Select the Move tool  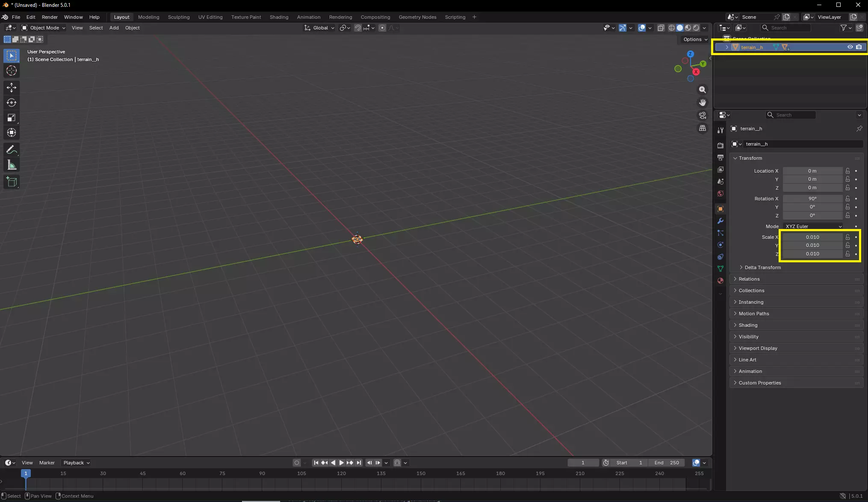pyautogui.click(x=12, y=88)
